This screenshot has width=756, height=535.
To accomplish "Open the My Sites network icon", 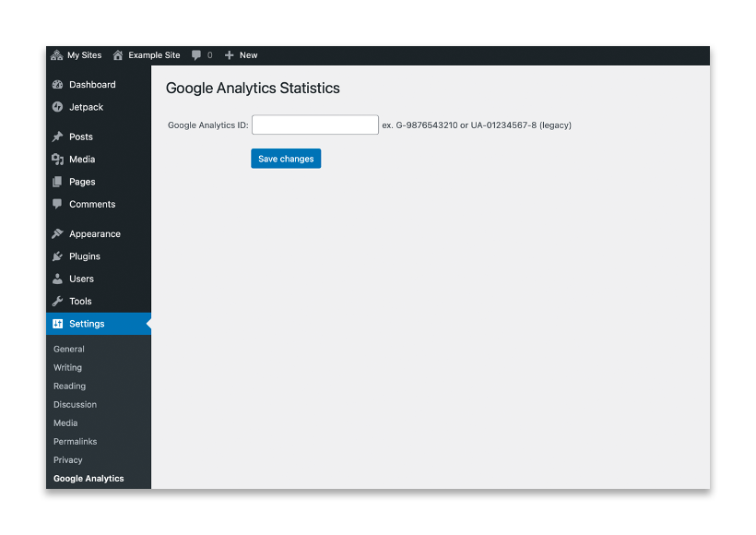I will (x=57, y=55).
